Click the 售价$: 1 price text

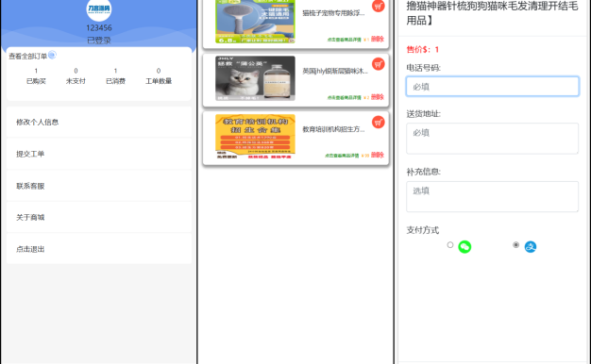click(x=423, y=49)
